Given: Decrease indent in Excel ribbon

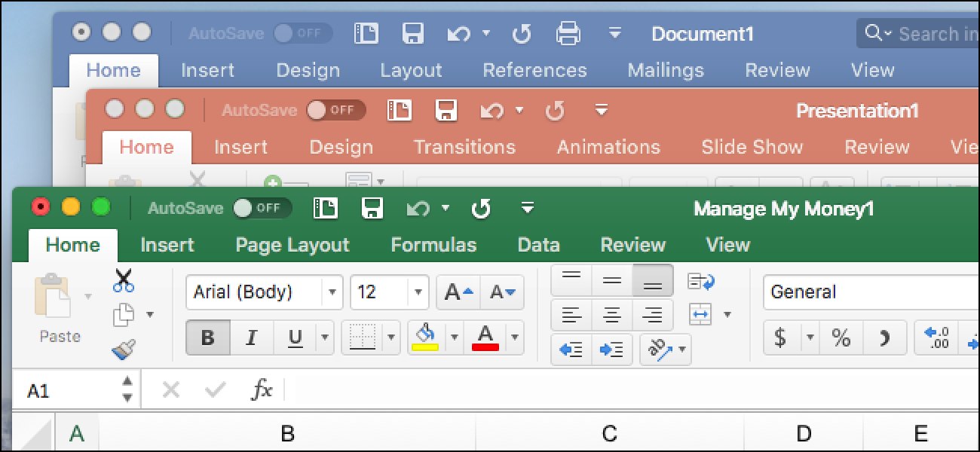Looking at the screenshot, I should pyautogui.click(x=571, y=350).
